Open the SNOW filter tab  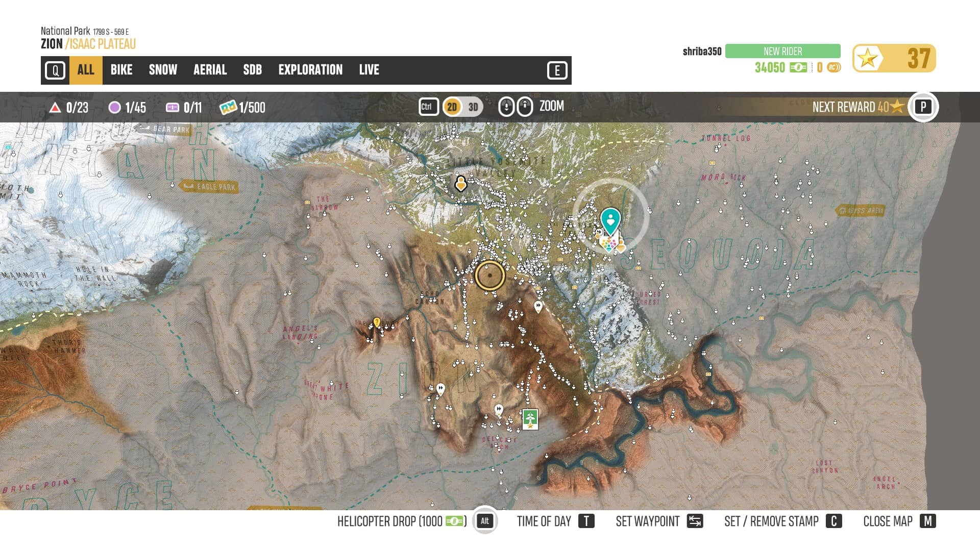point(163,70)
